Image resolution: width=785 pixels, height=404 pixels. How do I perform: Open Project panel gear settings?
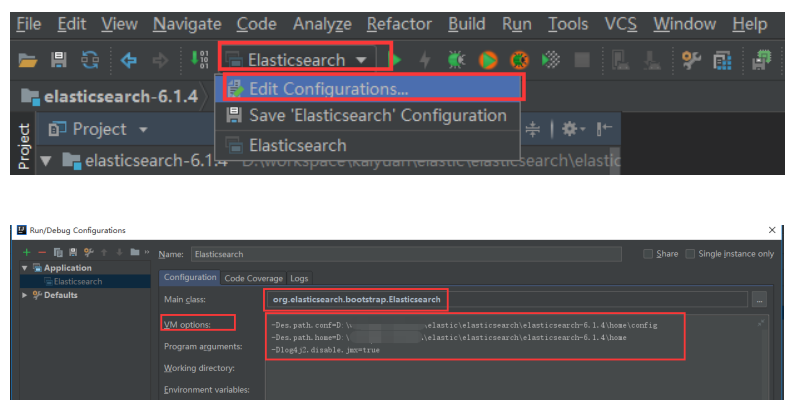tap(572, 130)
